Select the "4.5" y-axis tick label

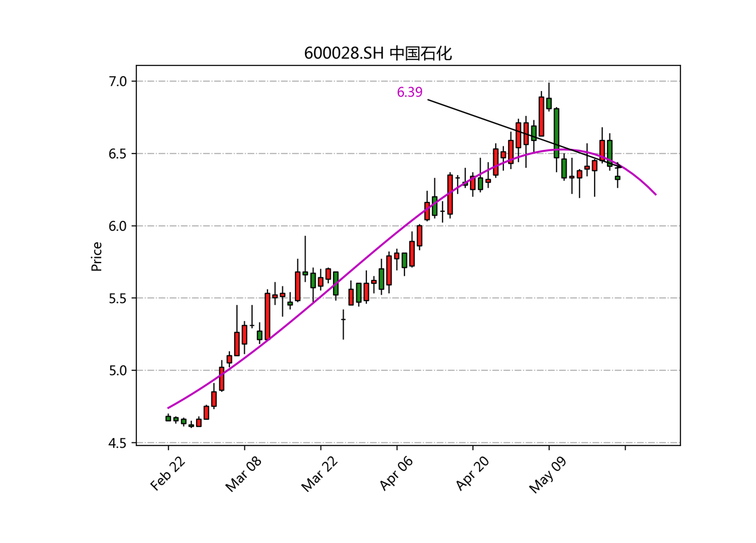(x=119, y=443)
